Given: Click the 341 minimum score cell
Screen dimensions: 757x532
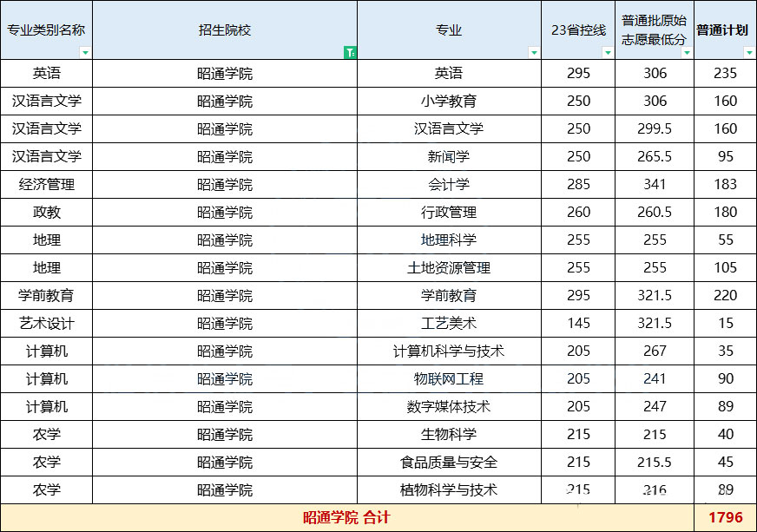Looking at the screenshot, I should tap(655, 185).
